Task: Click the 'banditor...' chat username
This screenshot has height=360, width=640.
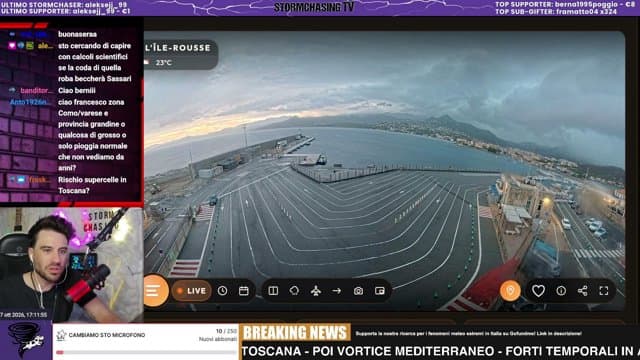Action: (x=36, y=91)
